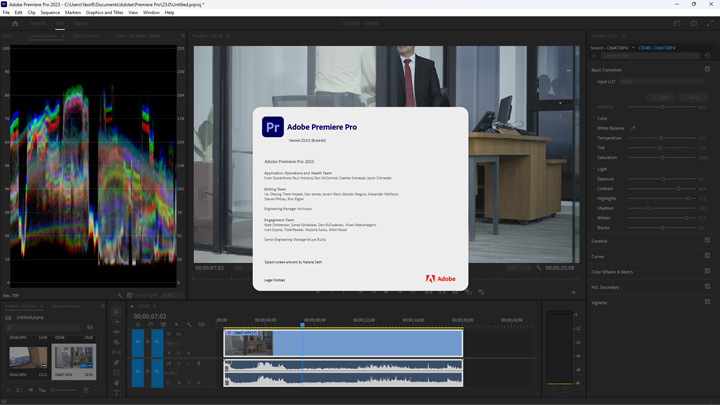Select the Type tool
The height and width of the screenshot is (405, 720).
point(116,393)
